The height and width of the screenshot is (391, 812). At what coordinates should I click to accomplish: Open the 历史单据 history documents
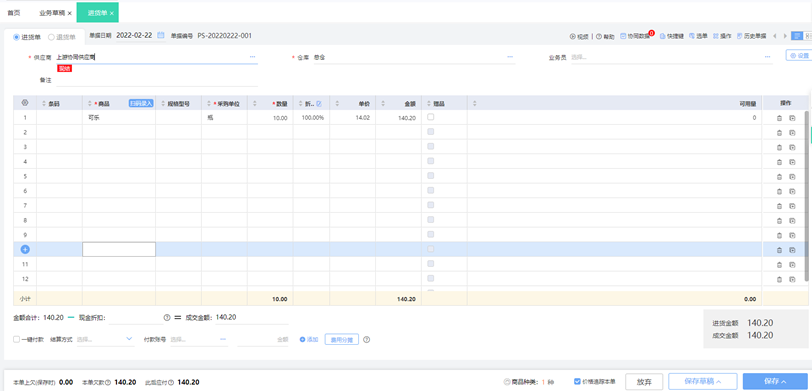(751, 37)
